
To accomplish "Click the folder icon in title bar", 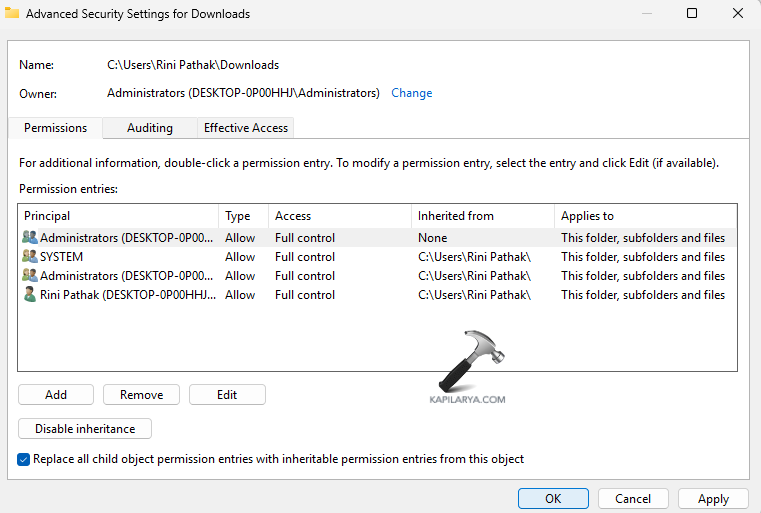I will pos(12,14).
